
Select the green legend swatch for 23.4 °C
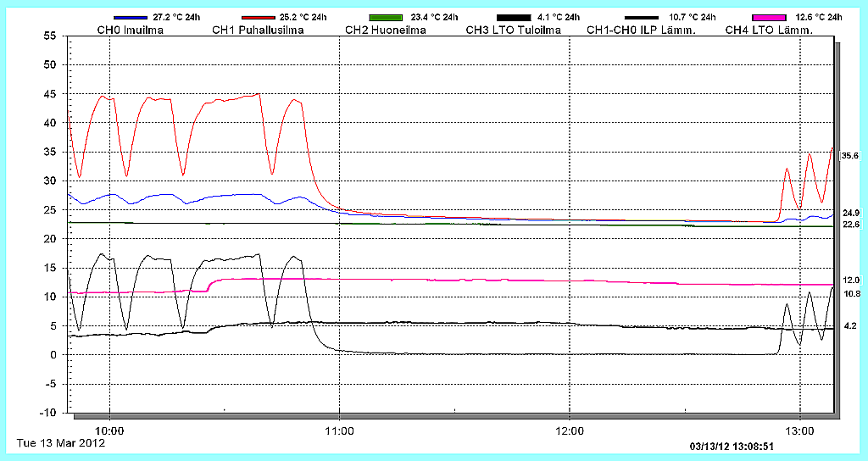pyautogui.click(x=387, y=18)
